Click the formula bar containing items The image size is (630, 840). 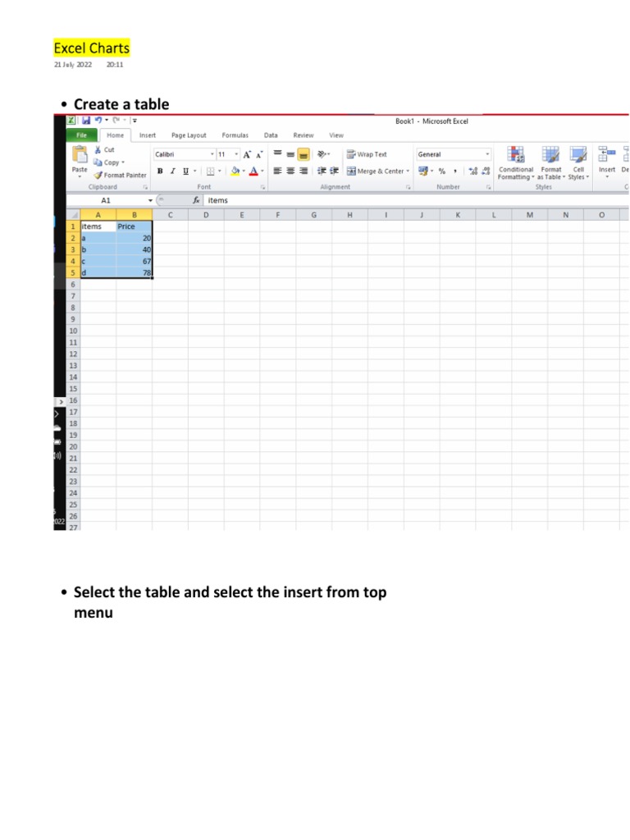click(416, 200)
